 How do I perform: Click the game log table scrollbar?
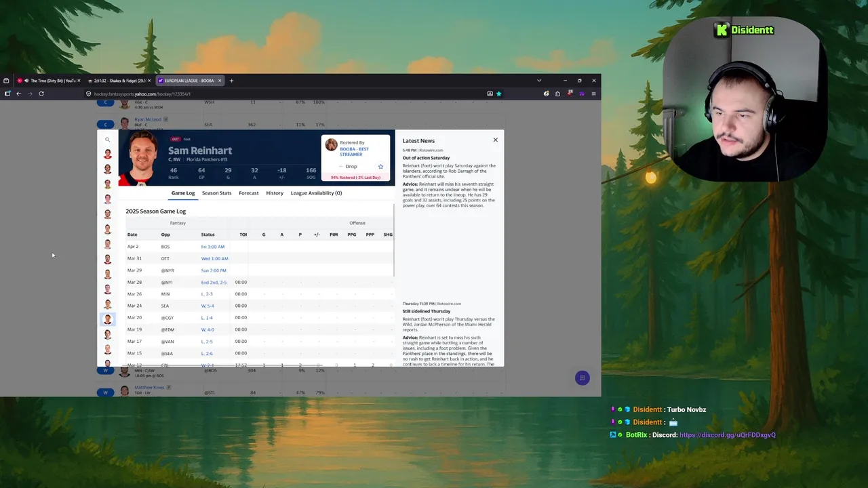click(393, 241)
